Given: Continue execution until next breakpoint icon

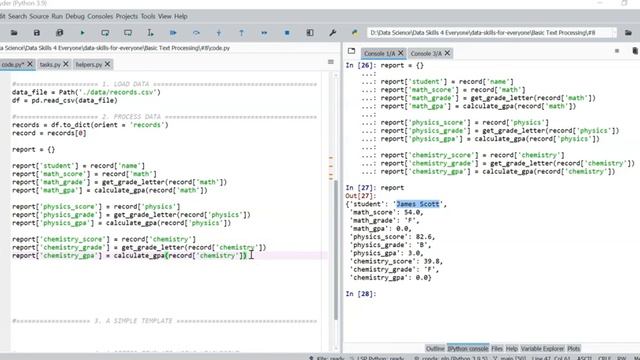Looking at the screenshot, I should [x=264, y=33].
